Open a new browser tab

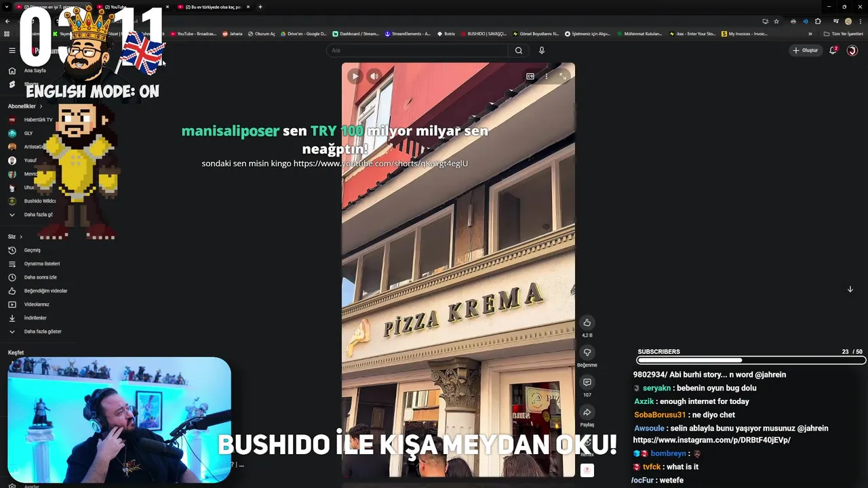tap(260, 7)
